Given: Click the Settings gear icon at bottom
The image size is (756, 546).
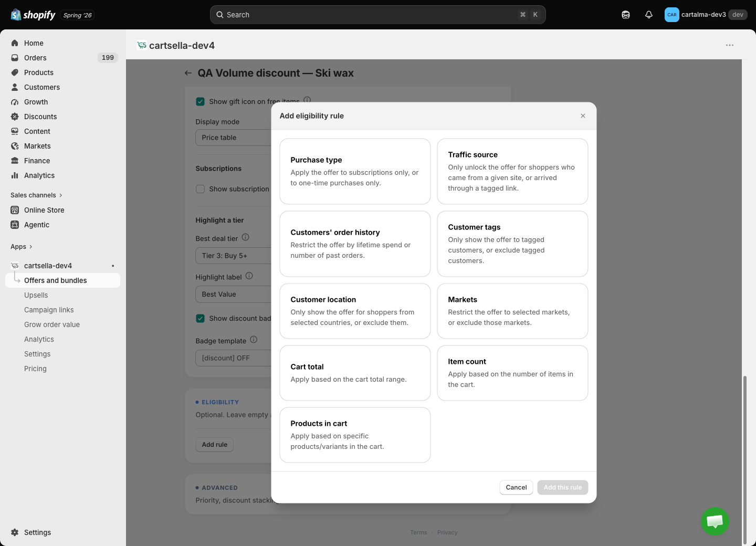Looking at the screenshot, I should pos(15,532).
